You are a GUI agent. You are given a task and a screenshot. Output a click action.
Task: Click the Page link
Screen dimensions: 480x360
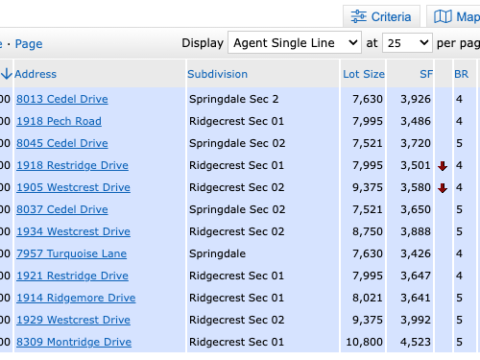pos(29,44)
